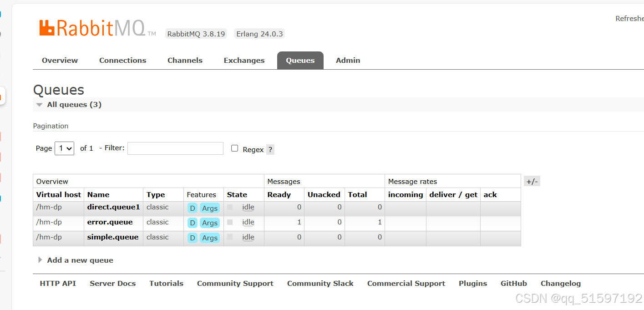Click state indicator square for simple.queue
644x310 pixels.
coord(230,237)
